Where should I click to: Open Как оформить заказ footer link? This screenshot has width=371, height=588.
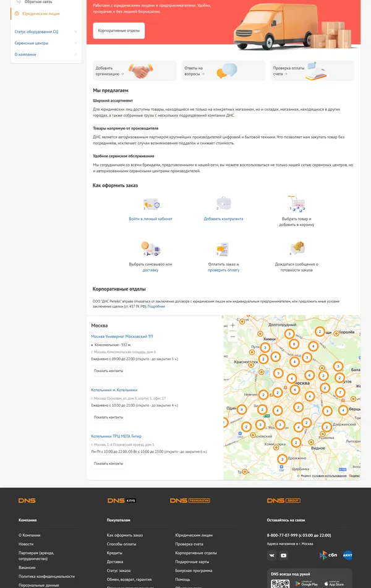point(125,535)
